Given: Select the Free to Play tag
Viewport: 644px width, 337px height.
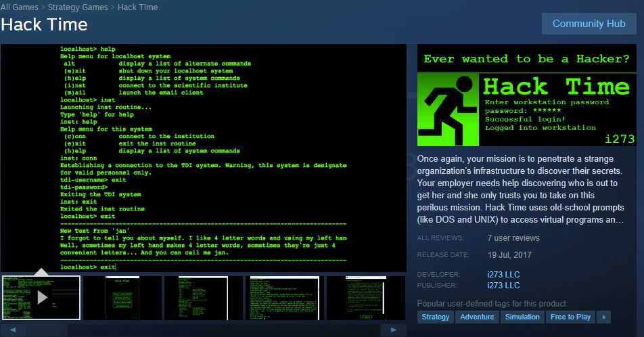Looking at the screenshot, I should click(x=570, y=317).
